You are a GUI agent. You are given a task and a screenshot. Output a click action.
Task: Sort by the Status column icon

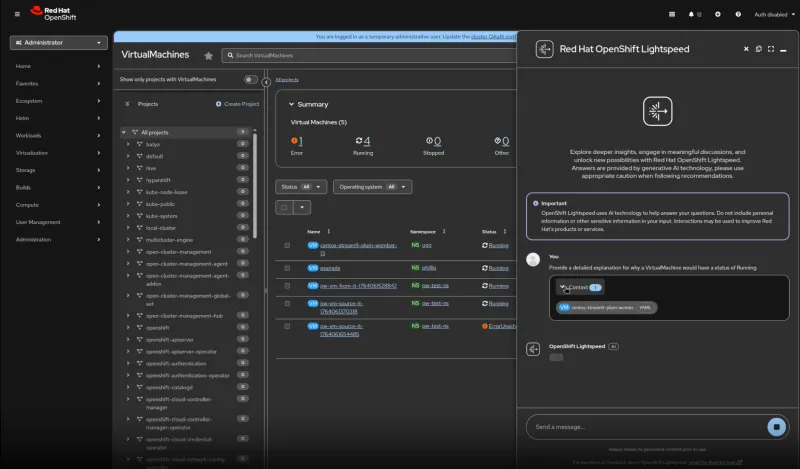[505, 232]
